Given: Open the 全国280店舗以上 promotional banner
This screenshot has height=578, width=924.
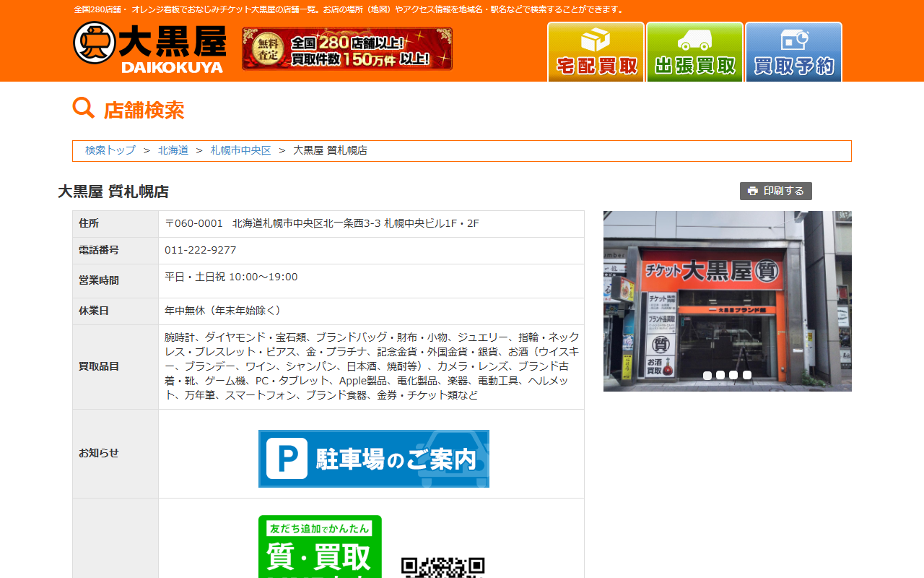Looking at the screenshot, I should (x=347, y=48).
